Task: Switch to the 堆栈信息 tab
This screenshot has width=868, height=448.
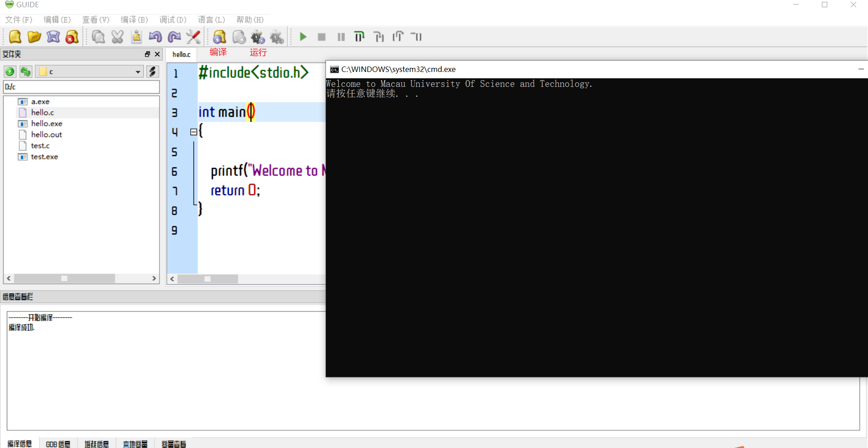Action: coord(97,444)
